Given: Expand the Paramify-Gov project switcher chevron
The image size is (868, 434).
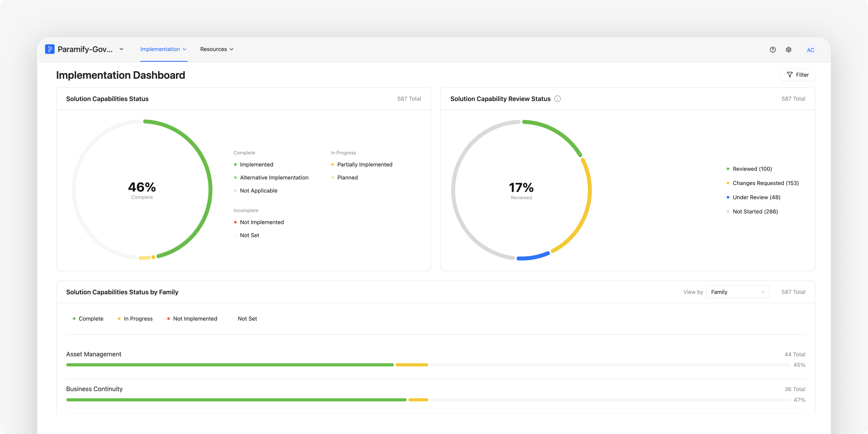Looking at the screenshot, I should pos(122,49).
